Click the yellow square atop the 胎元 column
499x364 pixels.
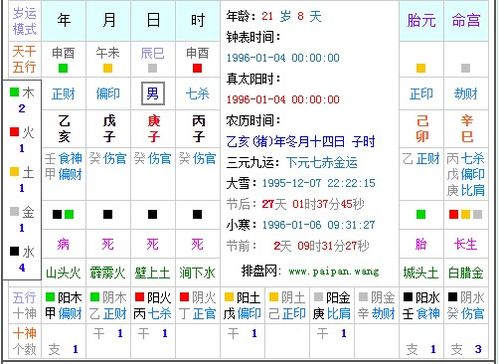[x=421, y=68]
